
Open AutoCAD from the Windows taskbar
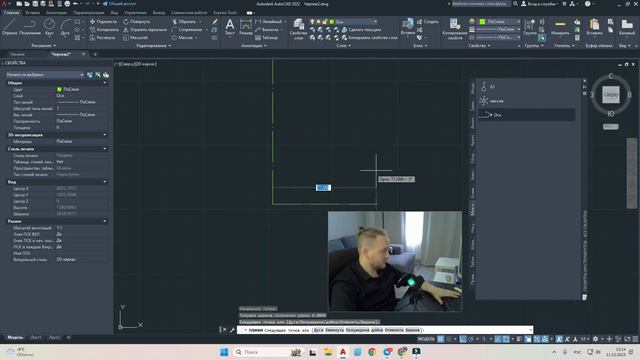pos(343,352)
